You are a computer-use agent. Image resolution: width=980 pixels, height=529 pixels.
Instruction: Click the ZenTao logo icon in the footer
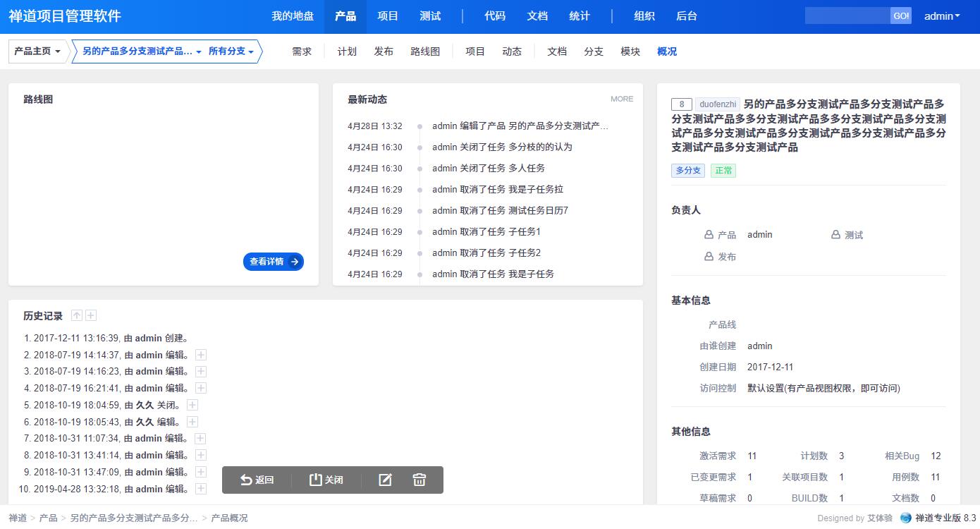click(906, 518)
